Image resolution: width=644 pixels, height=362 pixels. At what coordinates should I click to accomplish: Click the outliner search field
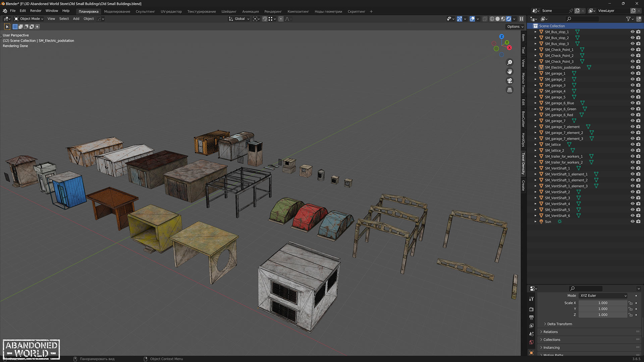pos(582,19)
